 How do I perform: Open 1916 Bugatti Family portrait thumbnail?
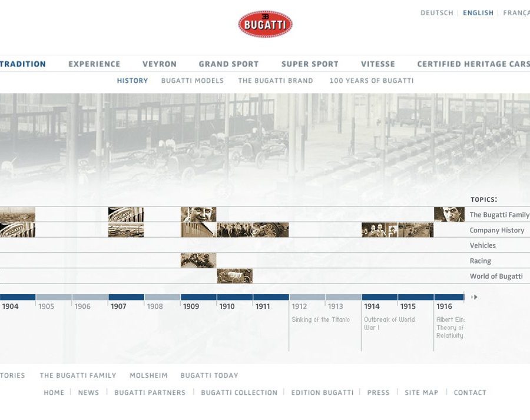(449, 214)
